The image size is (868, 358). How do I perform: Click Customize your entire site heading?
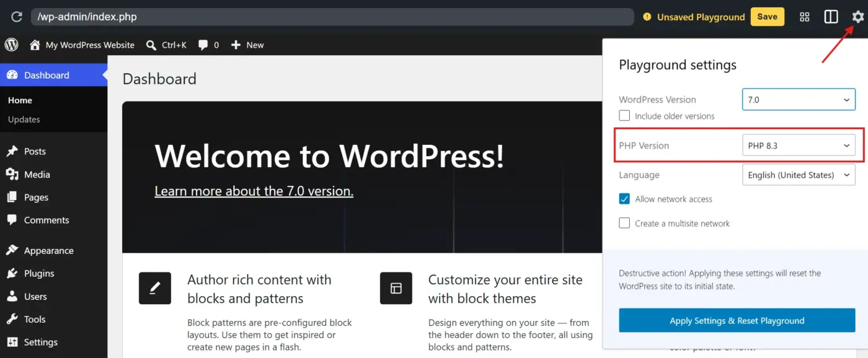coord(505,289)
